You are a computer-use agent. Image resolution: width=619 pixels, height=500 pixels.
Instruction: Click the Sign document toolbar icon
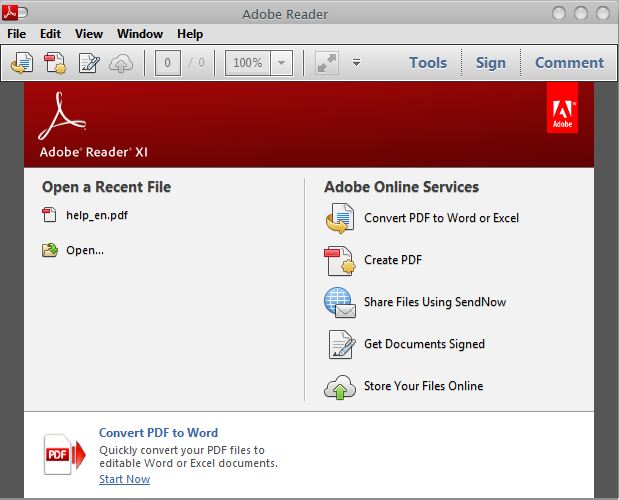(89, 63)
